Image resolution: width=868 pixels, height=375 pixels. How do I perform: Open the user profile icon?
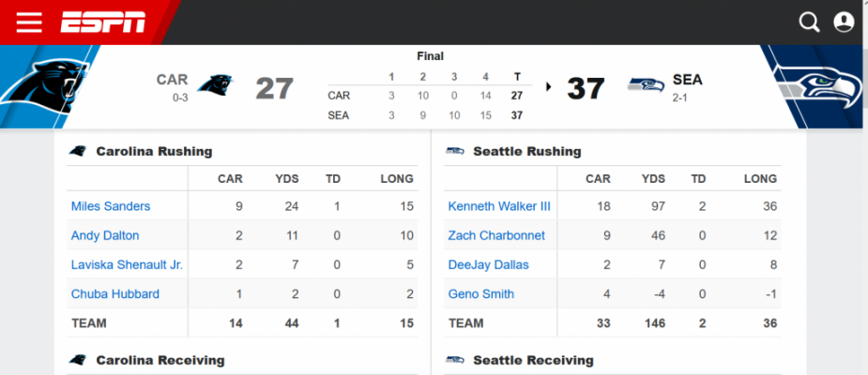(x=844, y=22)
